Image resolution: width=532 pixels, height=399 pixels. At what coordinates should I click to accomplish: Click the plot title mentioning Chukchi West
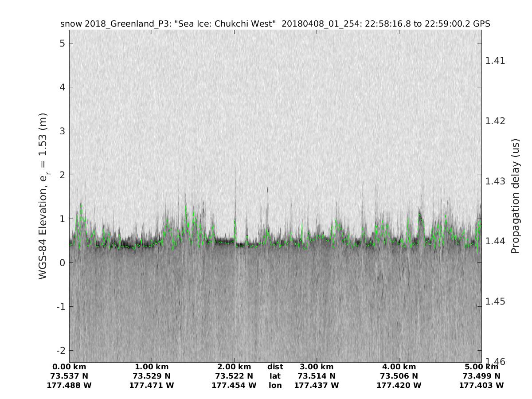275,24
